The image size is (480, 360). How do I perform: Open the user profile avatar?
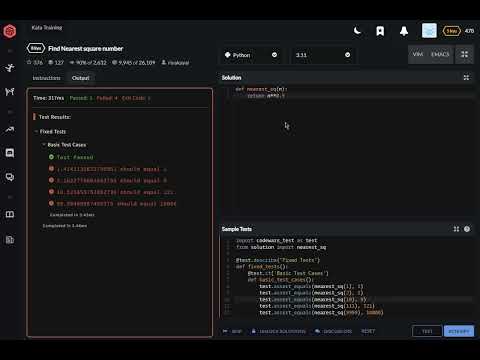point(429,31)
